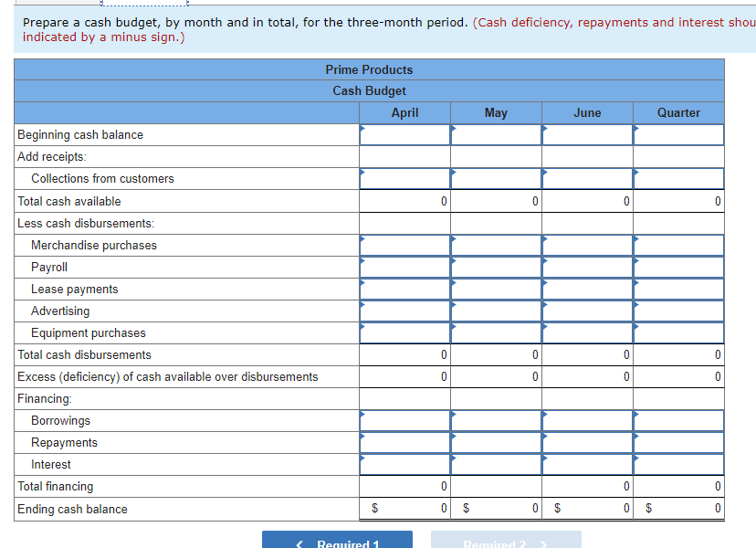The width and height of the screenshot is (756, 548).
Task: Select the April Borrowings cell
Action: pos(404,421)
